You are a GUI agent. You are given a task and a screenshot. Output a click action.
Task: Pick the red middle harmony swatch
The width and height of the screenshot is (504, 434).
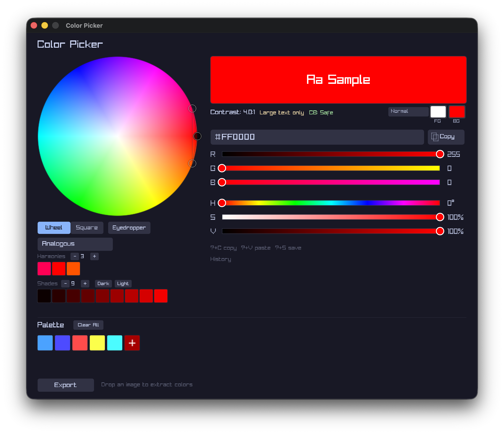click(x=59, y=268)
